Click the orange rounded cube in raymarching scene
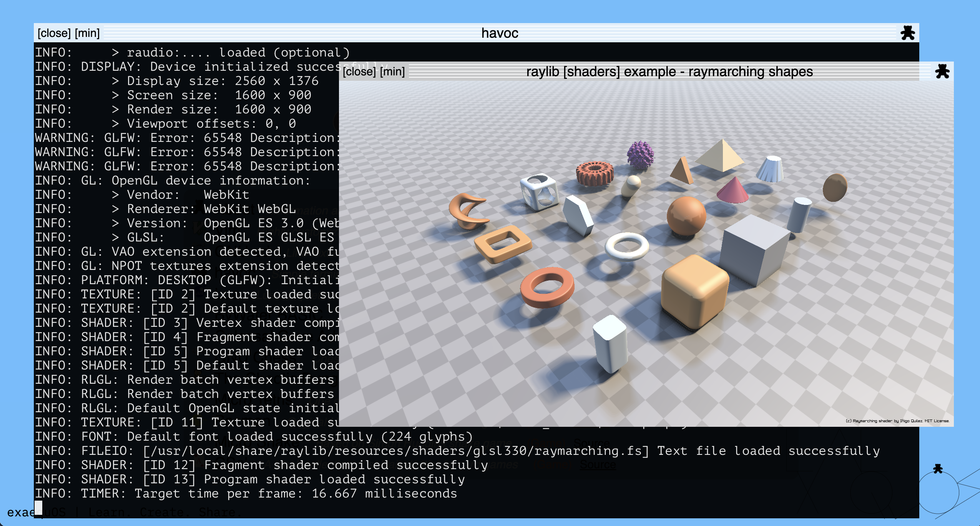 [694, 292]
